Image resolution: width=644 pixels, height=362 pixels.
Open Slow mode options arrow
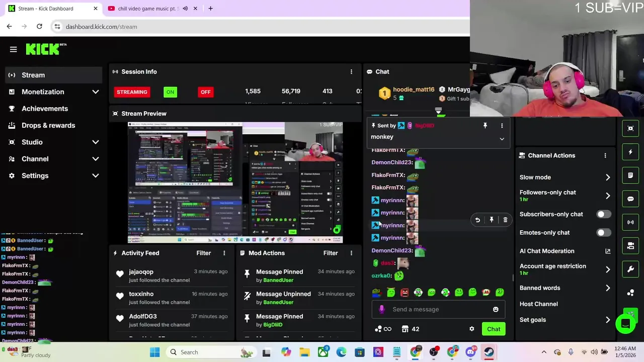(x=608, y=177)
